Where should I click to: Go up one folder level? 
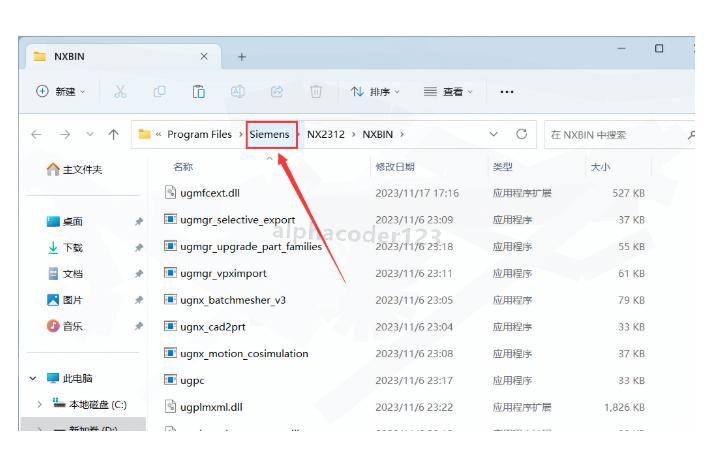click(x=113, y=134)
